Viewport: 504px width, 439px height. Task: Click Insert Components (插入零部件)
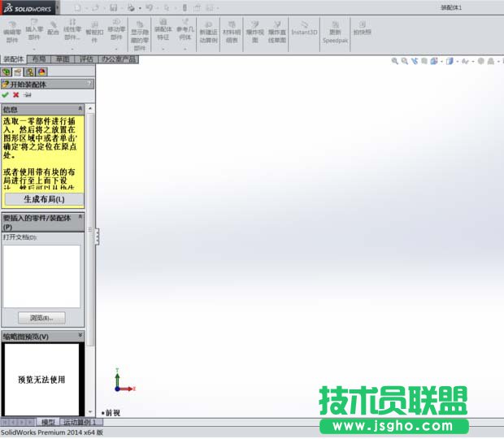coord(34,29)
